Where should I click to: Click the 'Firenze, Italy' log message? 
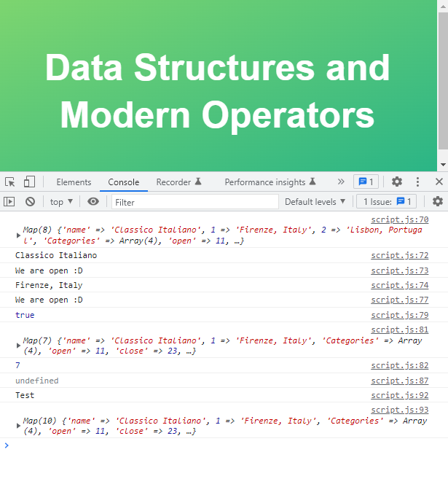click(x=49, y=285)
